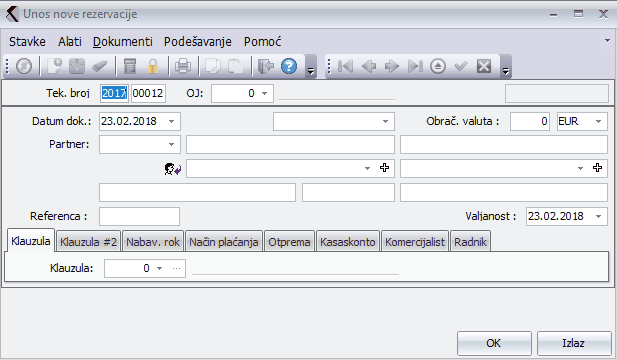Image resolution: width=617 pixels, height=360 pixels.
Task: Click the exit door icon
Action: tap(266, 66)
